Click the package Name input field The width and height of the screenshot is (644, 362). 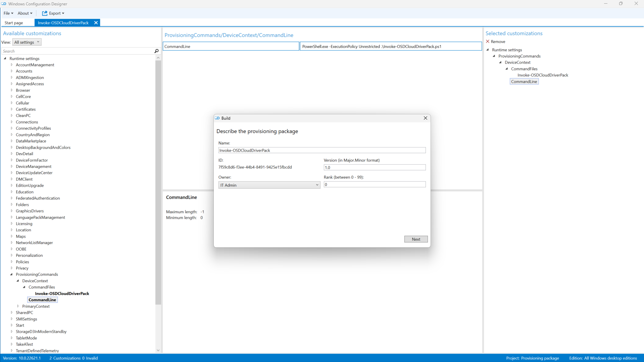pyautogui.click(x=321, y=150)
